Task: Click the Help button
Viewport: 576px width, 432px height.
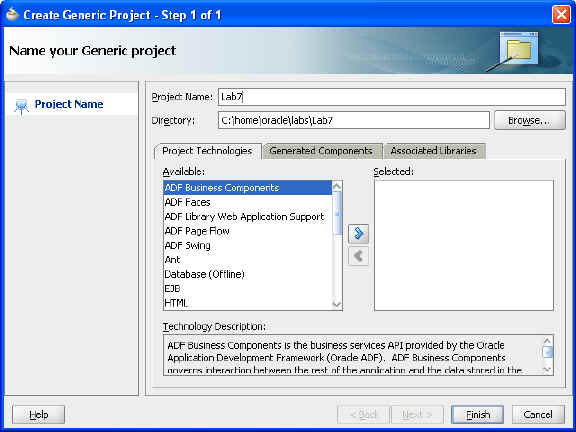Action: click(x=39, y=415)
